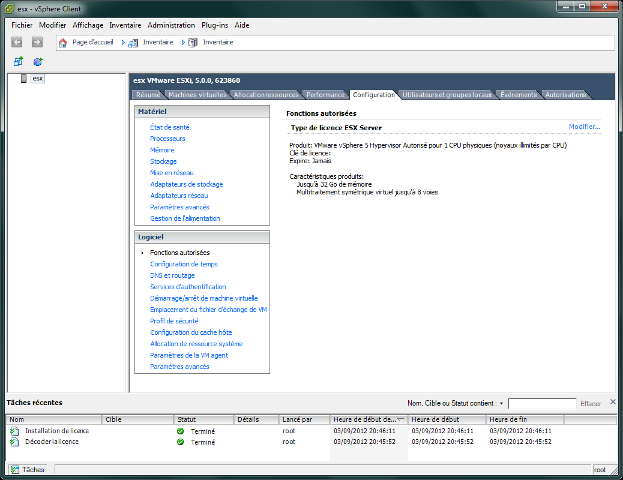Open Configuration du cache hôte link
The width and height of the screenshot is (623, 480).
191,333
